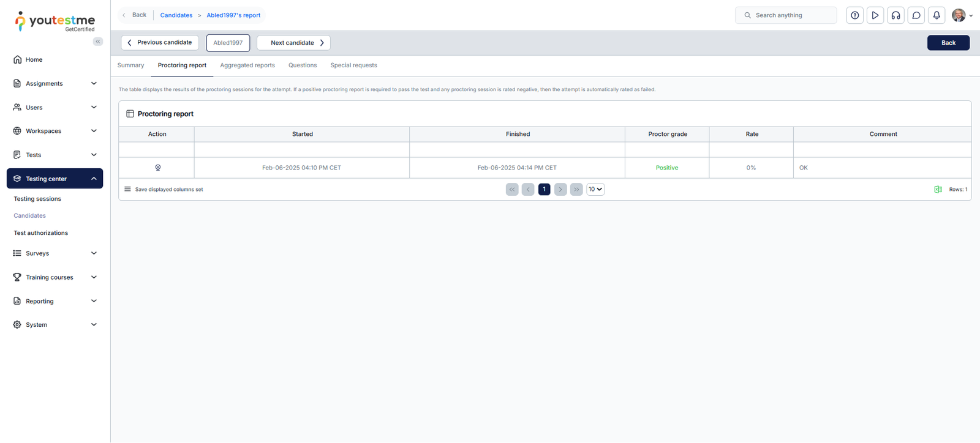The height and width of the screenshot is (443, 980).
Task: Switch to the Aggregated reports tab
Action: pos(247,65)
